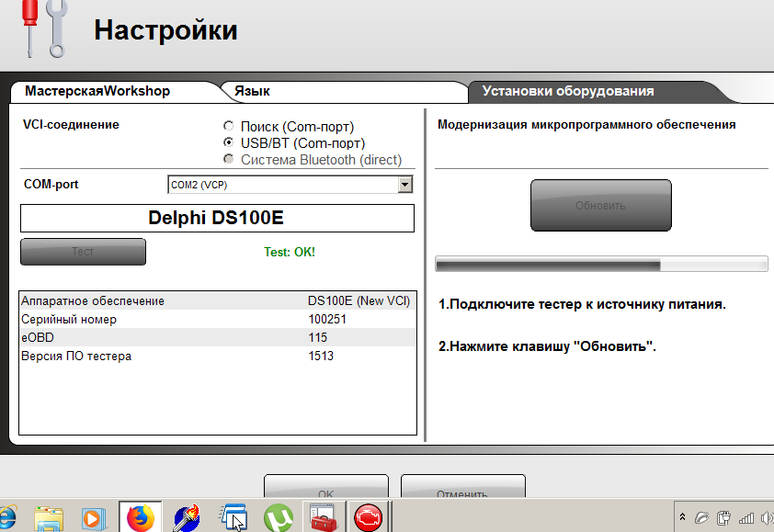Click the speaker volume tray icon
Viewport: 774px width, 532px height.
pos(768,517)
